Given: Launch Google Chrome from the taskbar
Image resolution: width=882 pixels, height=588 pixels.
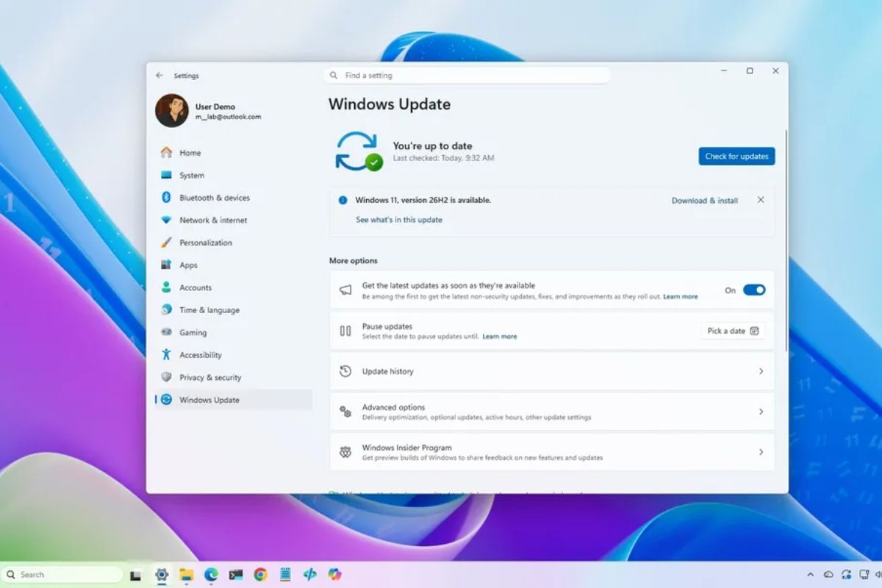Looking at the screenshot, I should point(260,575).
